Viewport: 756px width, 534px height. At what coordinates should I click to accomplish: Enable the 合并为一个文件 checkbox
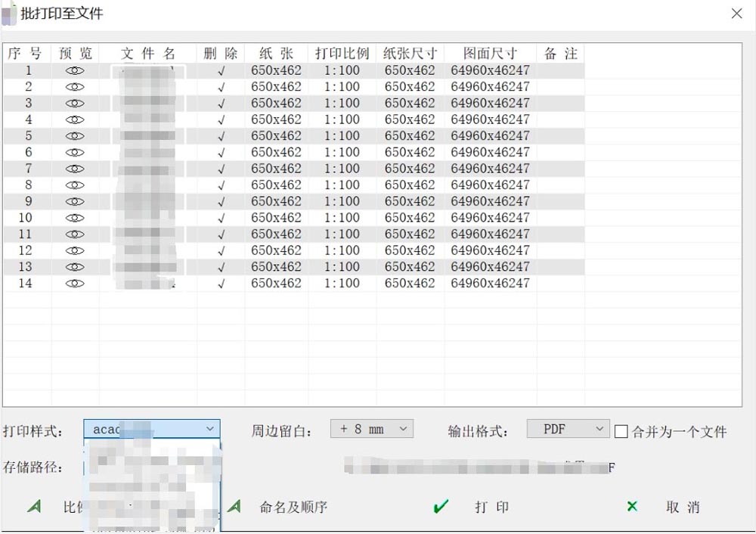tap(621, 431)
